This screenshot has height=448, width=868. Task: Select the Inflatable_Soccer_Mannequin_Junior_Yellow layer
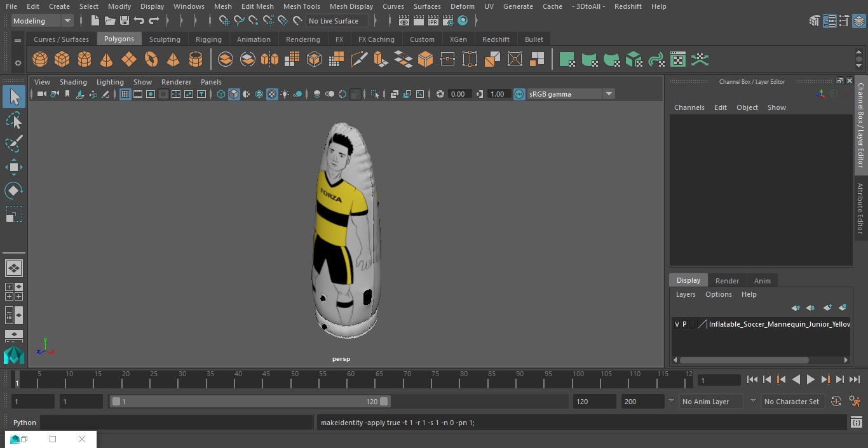click(779, 324)
